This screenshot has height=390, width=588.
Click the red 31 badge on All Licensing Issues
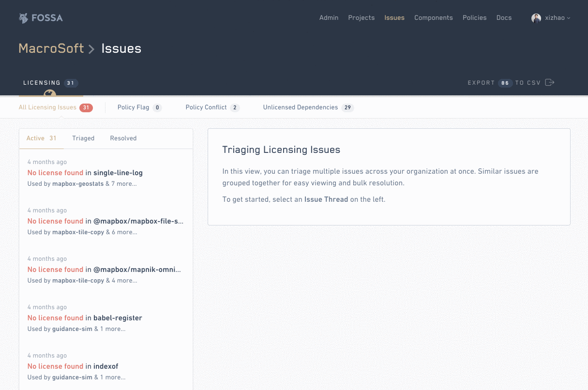(x=86, y=108)
